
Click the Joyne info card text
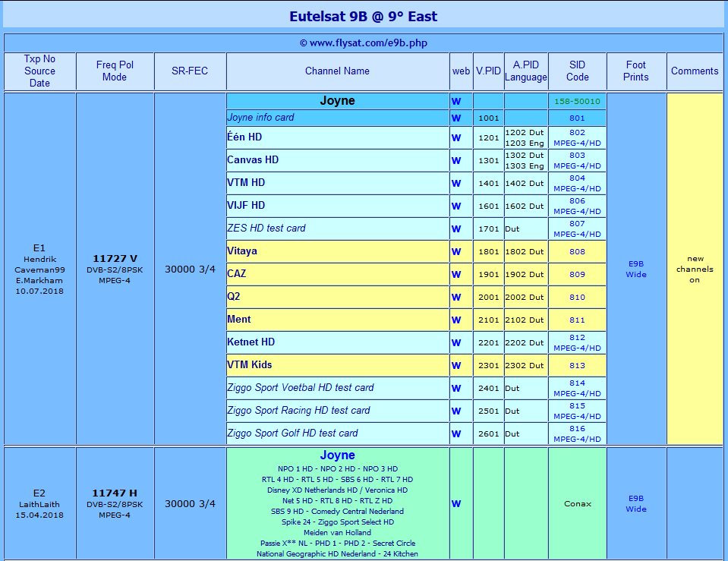click(x=260, y=118)
